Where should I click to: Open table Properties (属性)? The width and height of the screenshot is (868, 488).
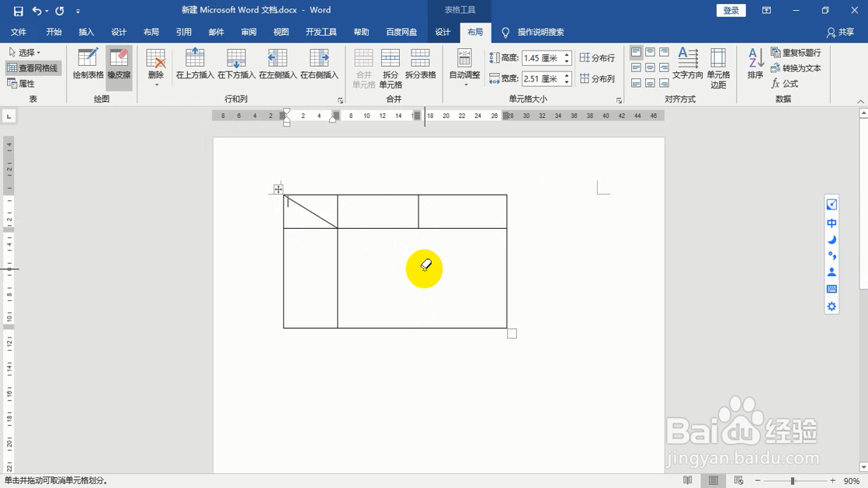tap(21, 84)
